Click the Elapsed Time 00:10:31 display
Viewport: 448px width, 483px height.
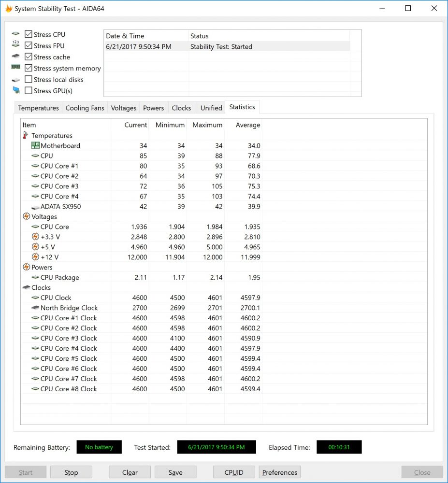339,447
